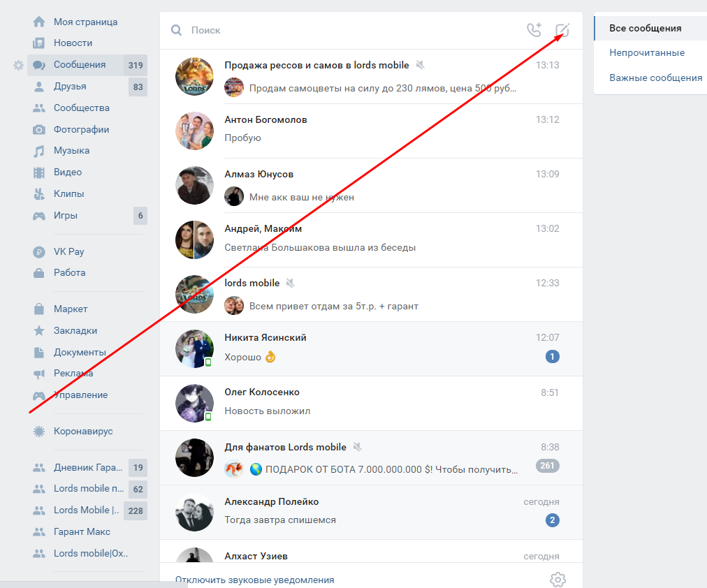
Task: Click the Документы file icon
Action: click(39, 353)
